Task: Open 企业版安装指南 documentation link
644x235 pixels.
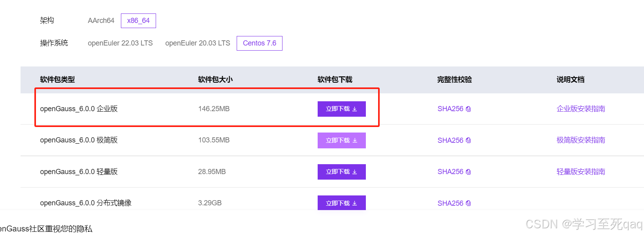Action: 580,109
